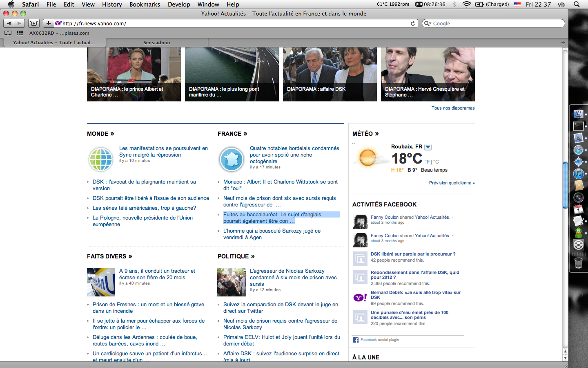Click the scroll down arrow
588x368 pixels.
[x=565, y=358]
